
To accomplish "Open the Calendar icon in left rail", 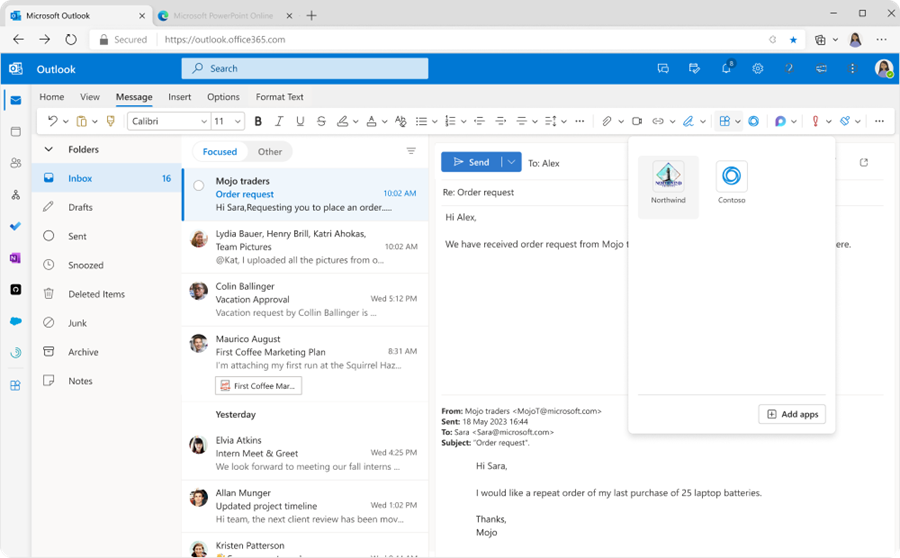I will pyautogui.click(x=15, y=131).
